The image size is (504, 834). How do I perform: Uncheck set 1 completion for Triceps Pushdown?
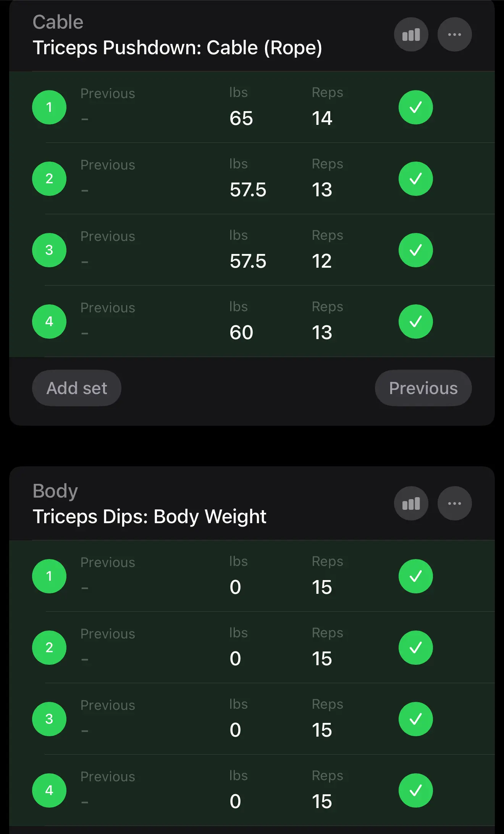(415, 107)
